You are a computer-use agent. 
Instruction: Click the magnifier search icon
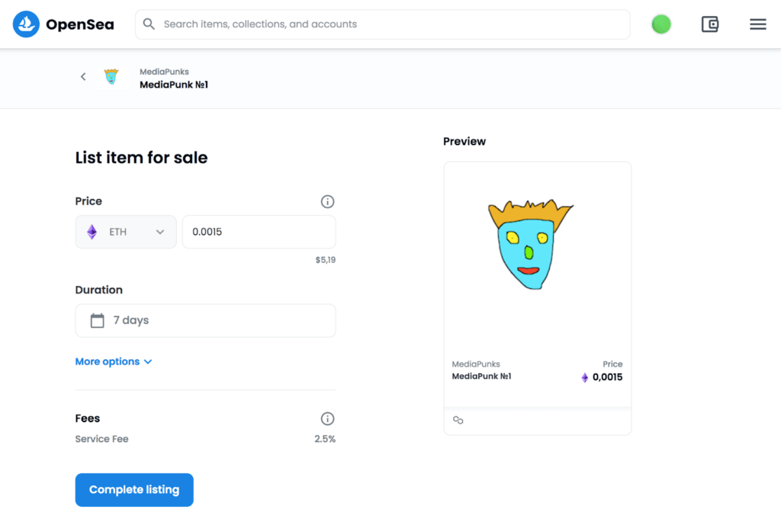149,24
